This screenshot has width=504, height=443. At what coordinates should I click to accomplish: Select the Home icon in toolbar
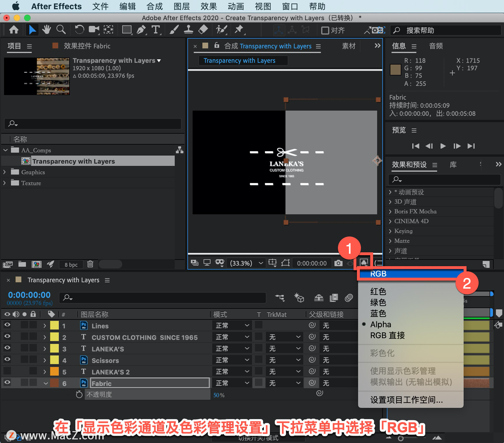click(x=14, y=30)
